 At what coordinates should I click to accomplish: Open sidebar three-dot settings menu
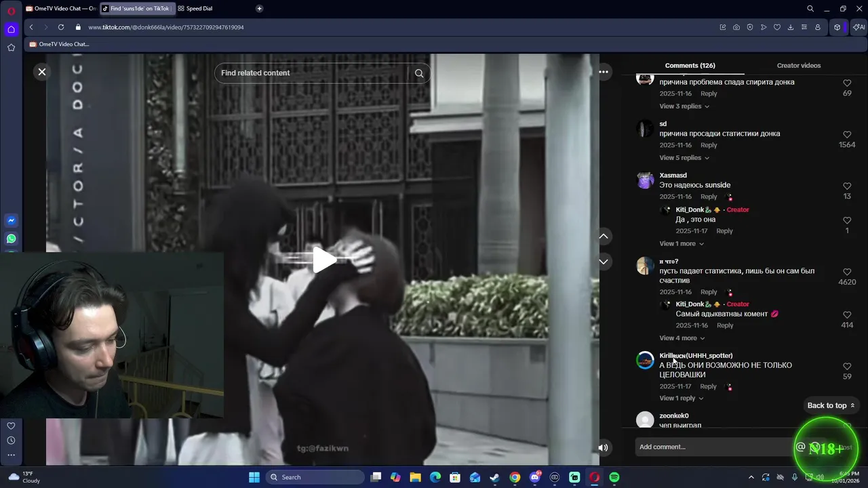(11, 455)
